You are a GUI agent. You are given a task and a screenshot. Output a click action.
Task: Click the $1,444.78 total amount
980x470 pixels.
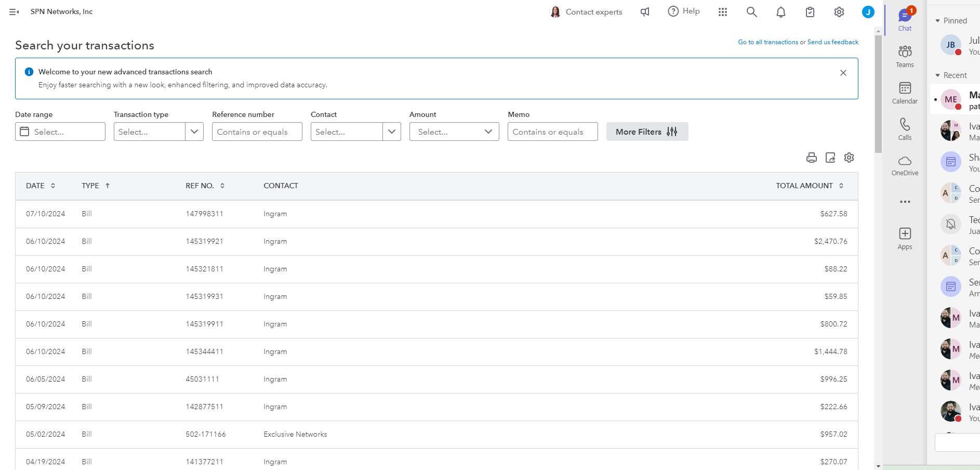(x=831, y=352)
